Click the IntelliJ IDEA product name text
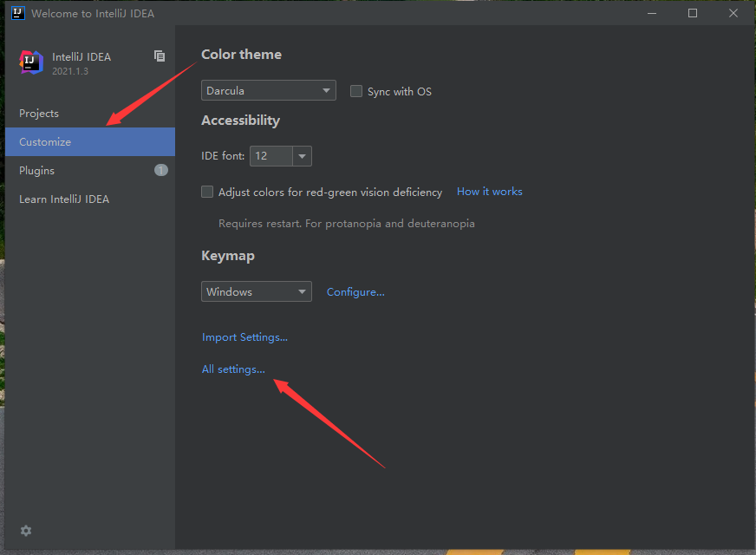756x555 pixels. tap(81, 57)
